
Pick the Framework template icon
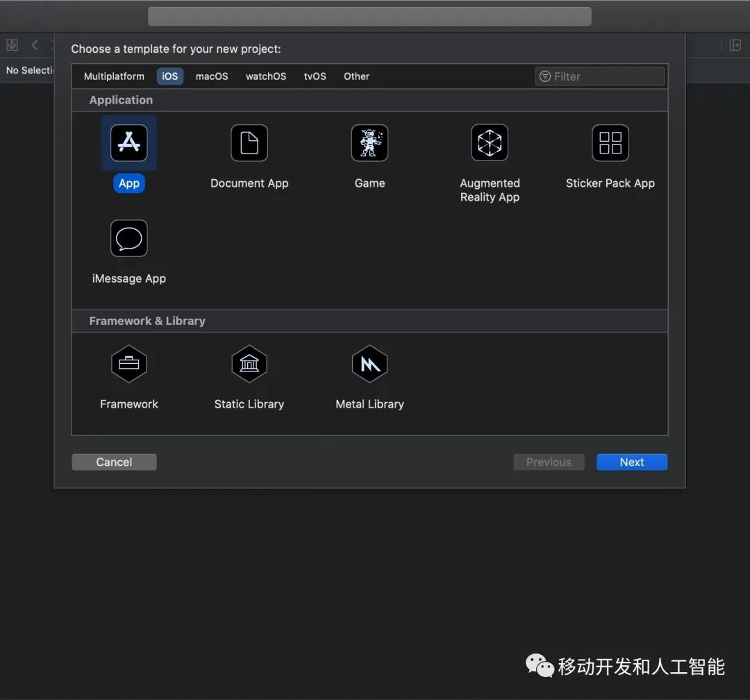tap(128, 364)
